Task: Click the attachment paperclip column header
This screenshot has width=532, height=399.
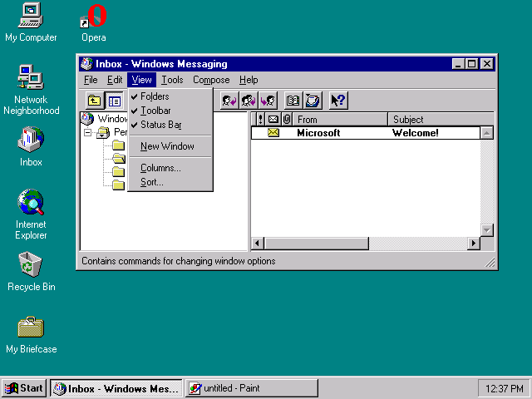Action: [x=287, y=120]
